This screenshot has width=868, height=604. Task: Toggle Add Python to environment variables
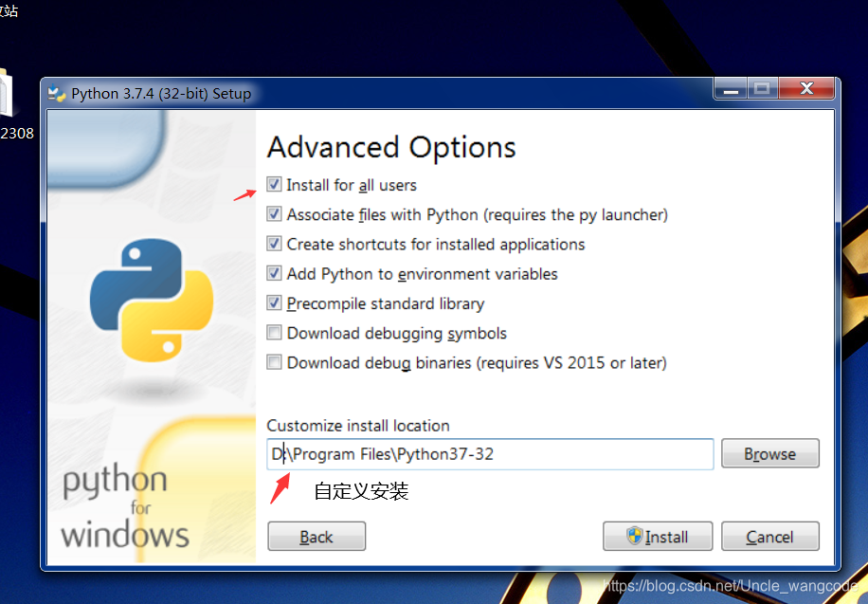coord(274,273)
